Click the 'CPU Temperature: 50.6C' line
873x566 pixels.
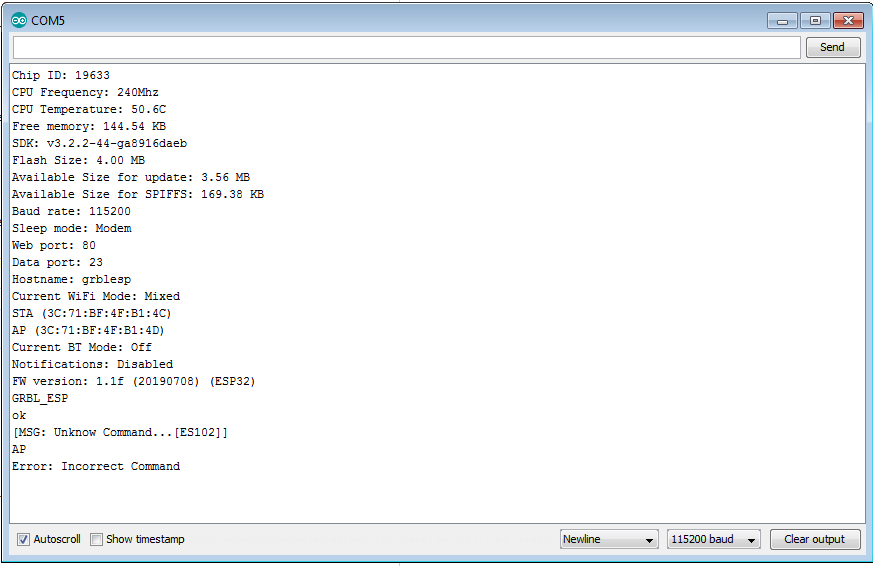89,110
